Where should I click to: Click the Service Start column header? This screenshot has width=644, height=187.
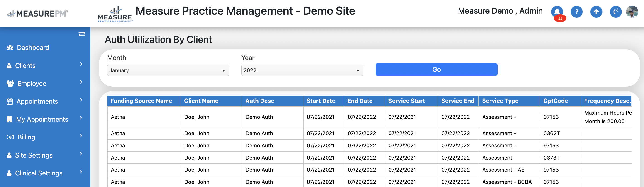411,101
